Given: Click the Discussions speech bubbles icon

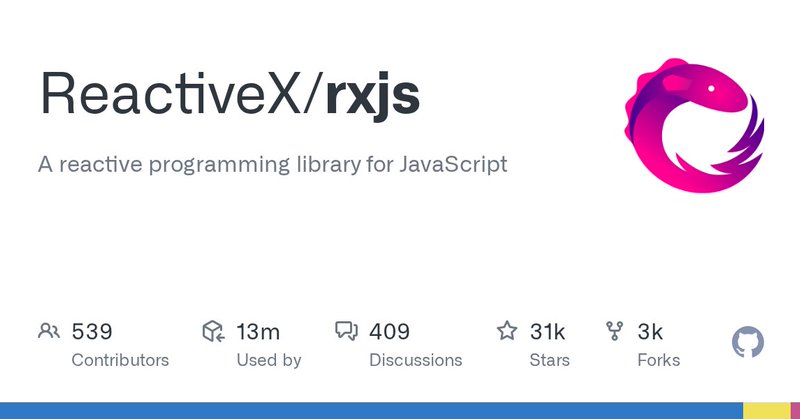Looking at the screenshot, I should click(x=346, y=331).
